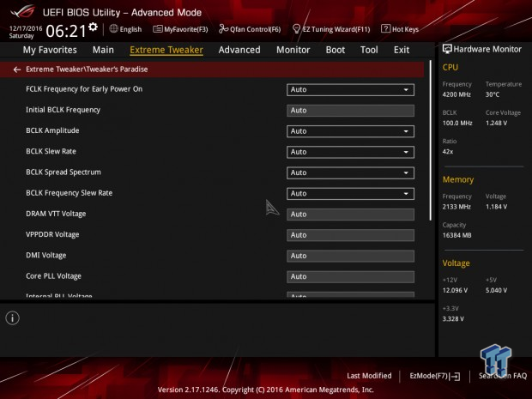532x399 pixels.
Task: Click the back arrow to Extreme Tweaker
Action: [x=17, y=70]
